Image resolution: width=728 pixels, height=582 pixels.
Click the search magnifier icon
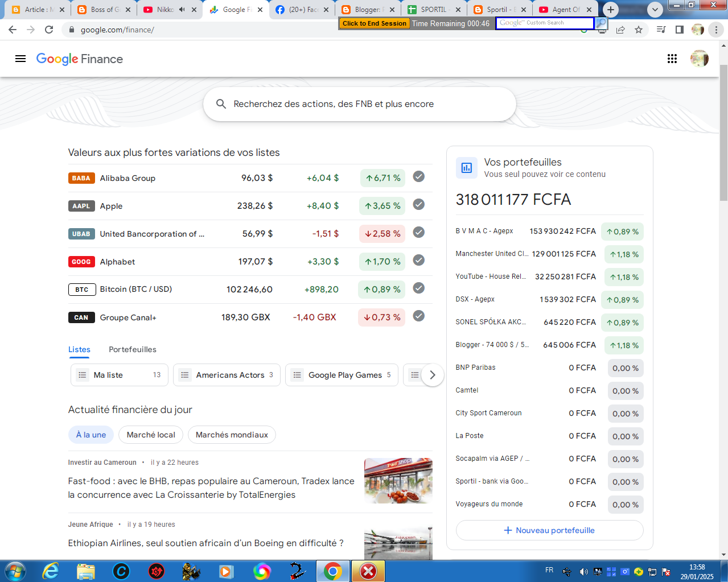point(221,104)
